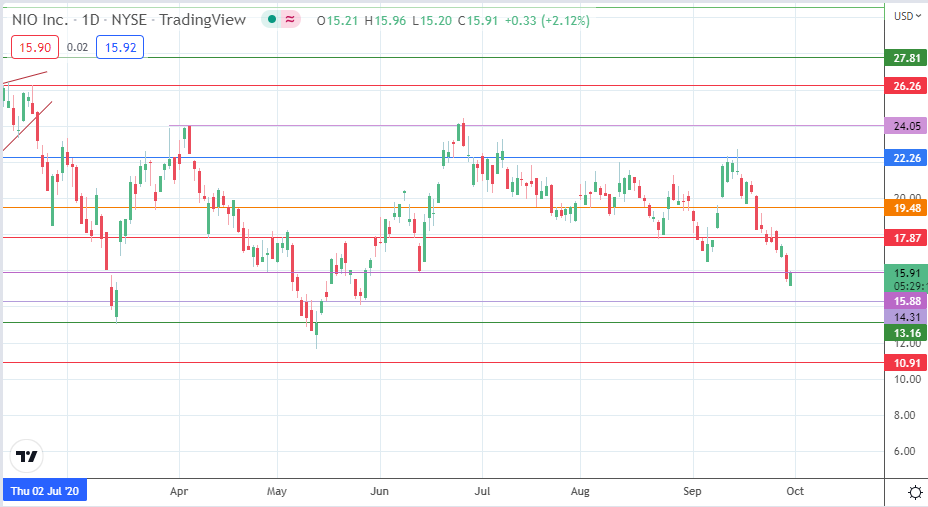
Task: Click the Jul label on time axis
Action: pyautogui.click(x=482, y=491)
